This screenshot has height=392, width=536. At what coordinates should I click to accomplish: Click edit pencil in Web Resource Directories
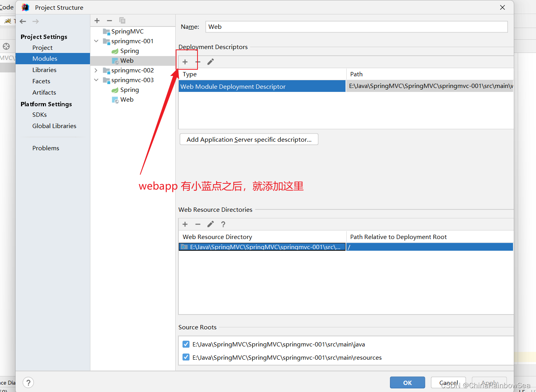click(x=210, y=224)
